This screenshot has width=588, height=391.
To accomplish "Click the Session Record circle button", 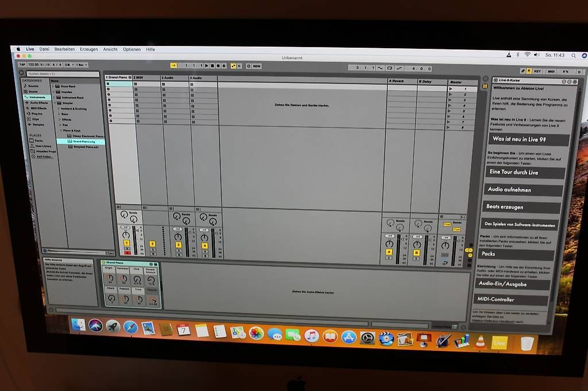I will pos(249,66).
